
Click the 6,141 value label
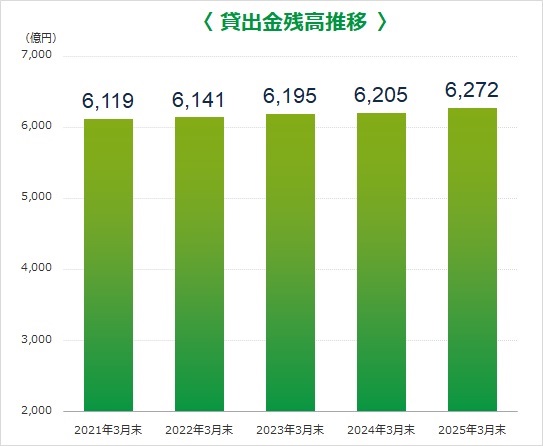coord(199,99)
